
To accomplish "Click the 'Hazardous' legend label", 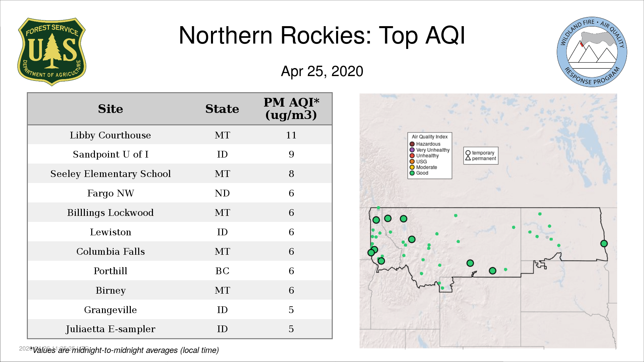I will 428,144.
